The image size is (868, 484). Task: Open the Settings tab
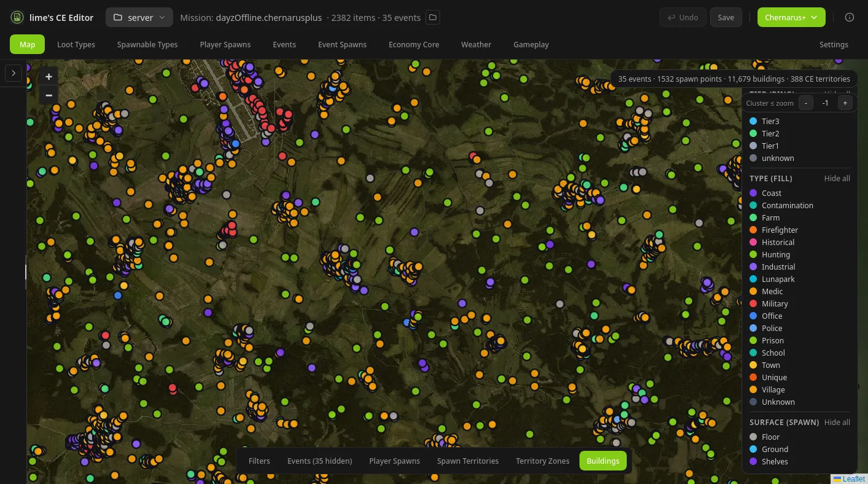tap(834, 44)
